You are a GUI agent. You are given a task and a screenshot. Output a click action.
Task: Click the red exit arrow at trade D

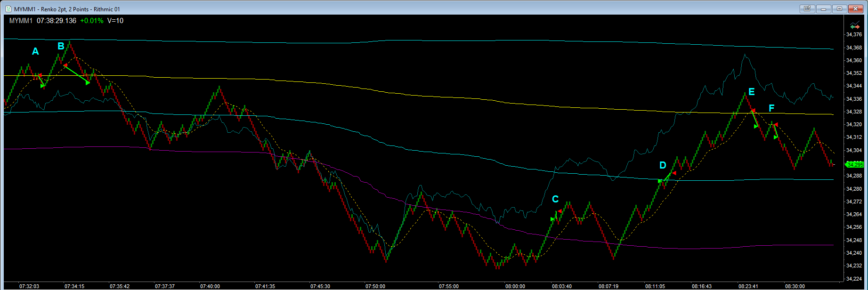click(674, 173)
